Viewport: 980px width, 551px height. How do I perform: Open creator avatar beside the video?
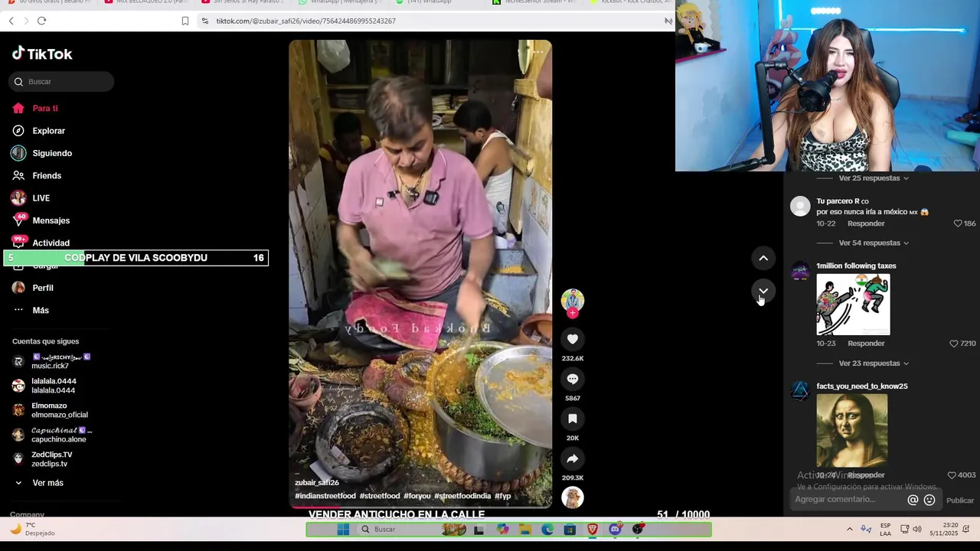573,300
